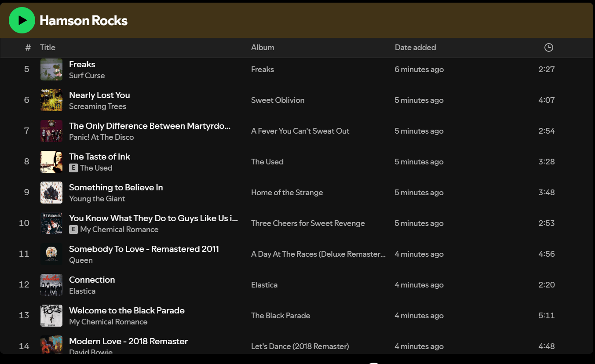Open Three Cheers for Sweet Revenge album
The width and height of the screenshot is (595, 364).
308,223
